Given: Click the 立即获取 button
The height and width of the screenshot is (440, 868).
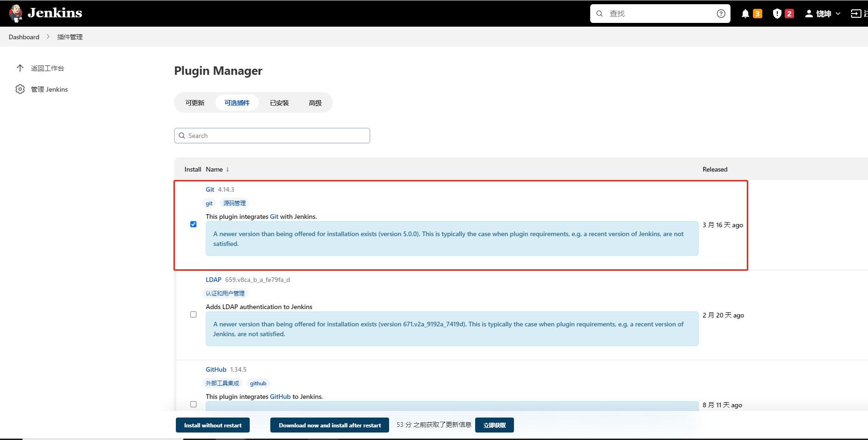Looking at the screenshot, I should 494,425.
